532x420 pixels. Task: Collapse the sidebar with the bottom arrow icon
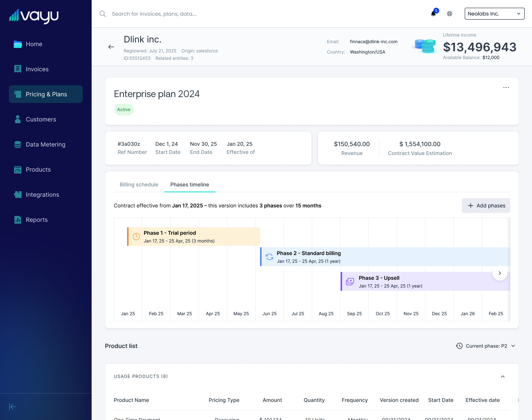coord(13,407)
